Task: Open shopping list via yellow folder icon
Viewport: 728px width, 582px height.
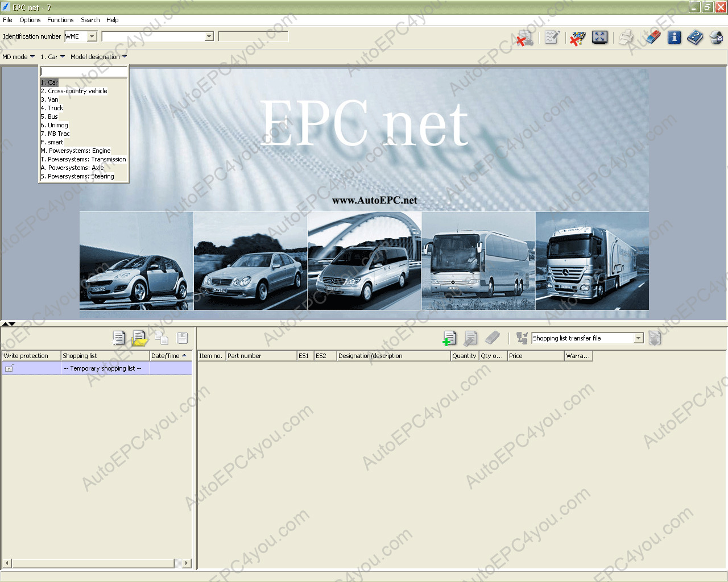Action: coord(139,338)
